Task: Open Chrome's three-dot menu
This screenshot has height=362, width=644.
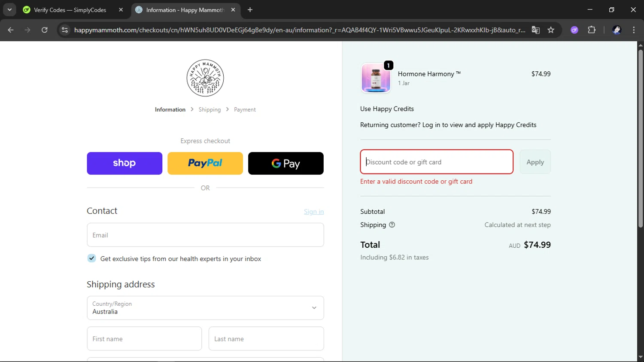Action: pos(634,30)
